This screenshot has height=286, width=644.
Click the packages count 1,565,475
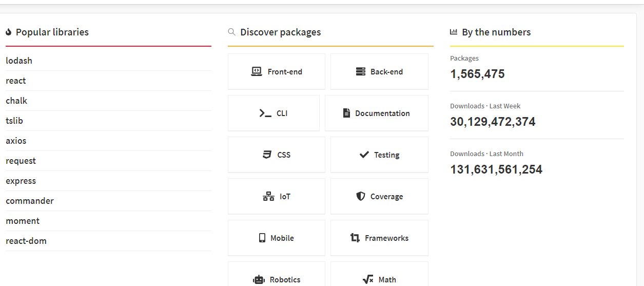point(478,74)
